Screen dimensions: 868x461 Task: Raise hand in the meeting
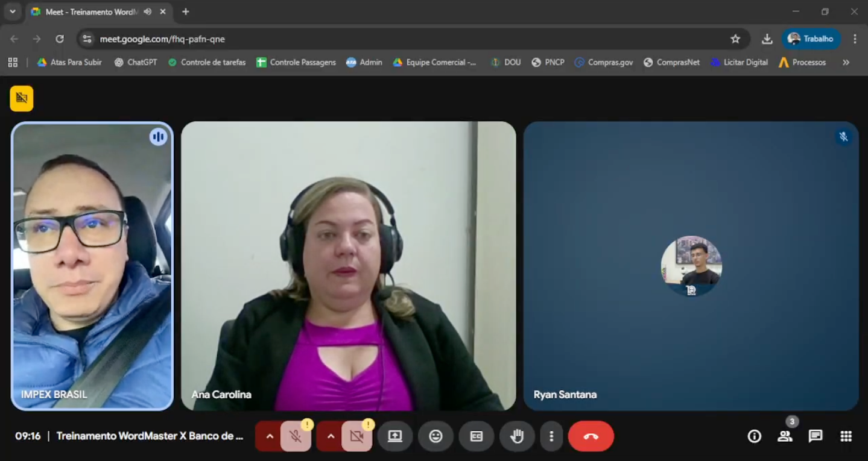(517, 436)
